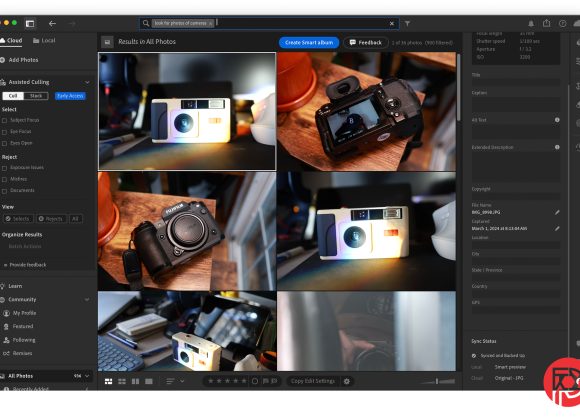Enable the Documents reject checkbox
This screenshot has height=420, width=580.
[4, 191]
